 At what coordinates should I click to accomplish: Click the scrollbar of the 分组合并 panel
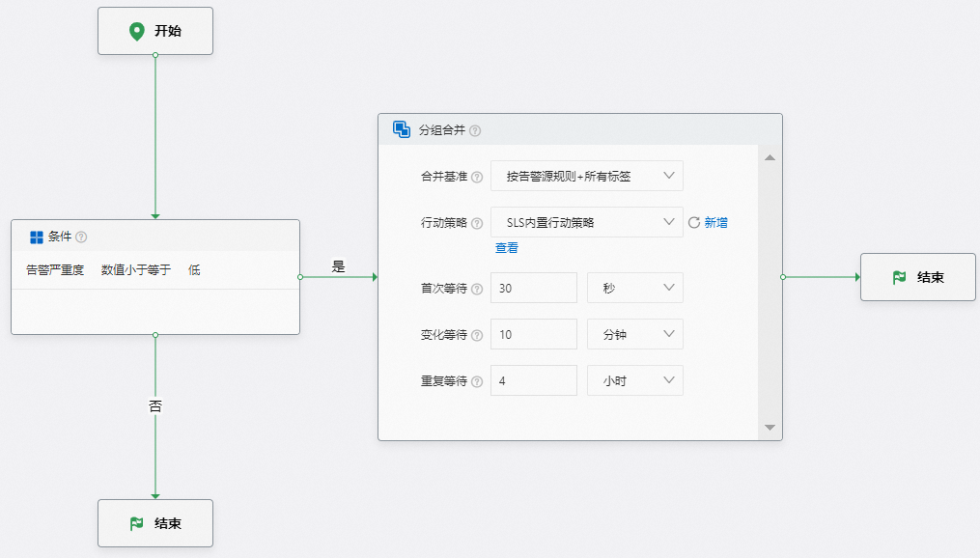(770, 290)
